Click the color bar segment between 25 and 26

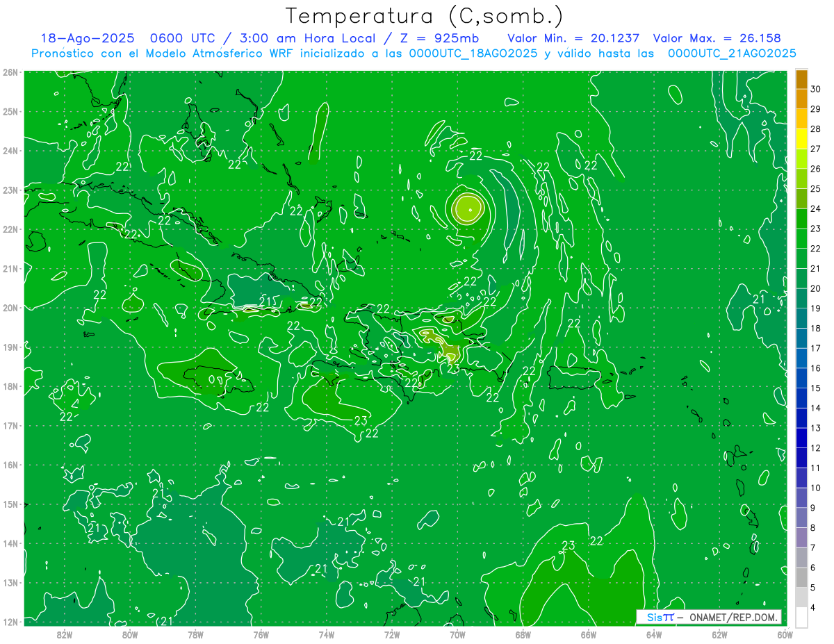point(801,179)
